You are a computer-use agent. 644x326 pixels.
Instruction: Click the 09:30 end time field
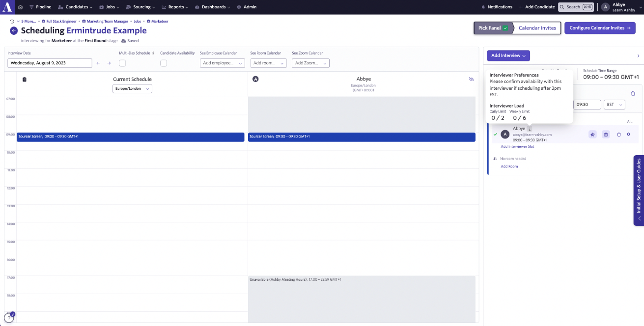tap(588, 105)
